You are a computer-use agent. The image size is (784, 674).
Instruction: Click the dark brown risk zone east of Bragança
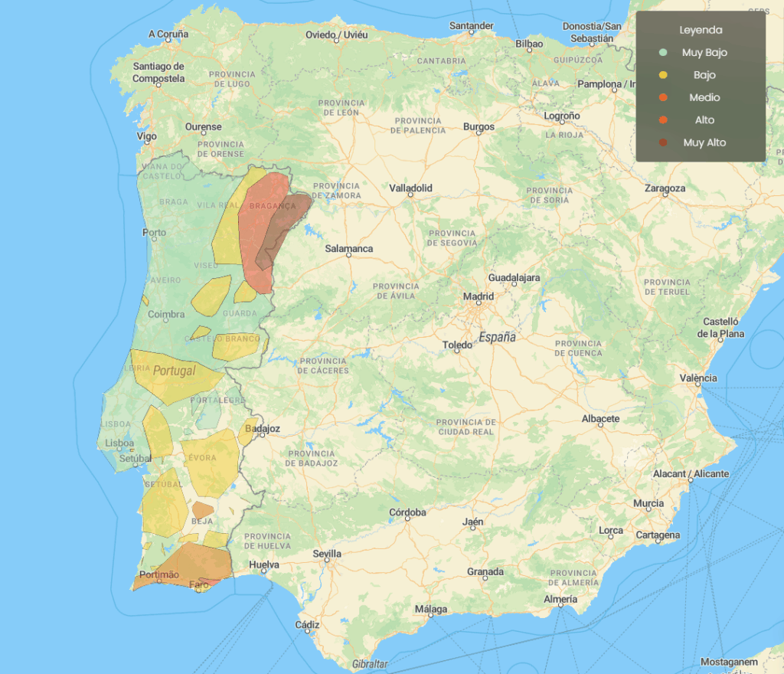(x=291, y=218)
